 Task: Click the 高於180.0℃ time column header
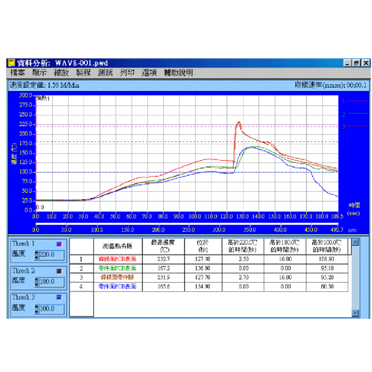click(x=285, y=246)
